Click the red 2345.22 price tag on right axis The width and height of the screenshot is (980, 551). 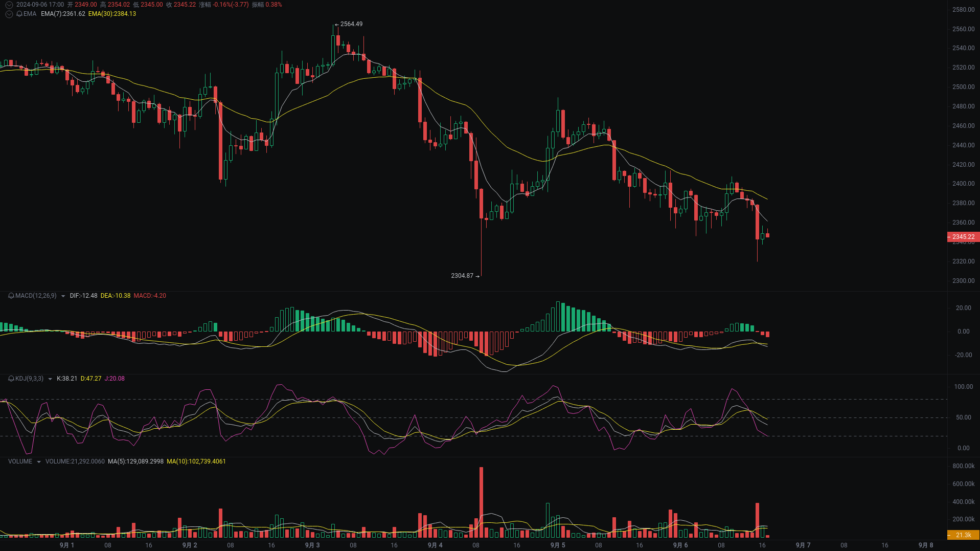pyautogui.click(x=963, y=237)
